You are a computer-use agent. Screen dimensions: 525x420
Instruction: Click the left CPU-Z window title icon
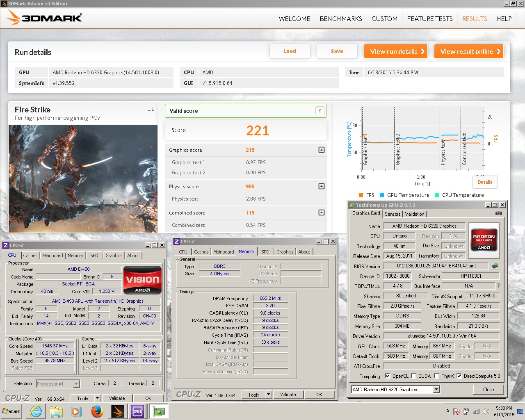6,245
